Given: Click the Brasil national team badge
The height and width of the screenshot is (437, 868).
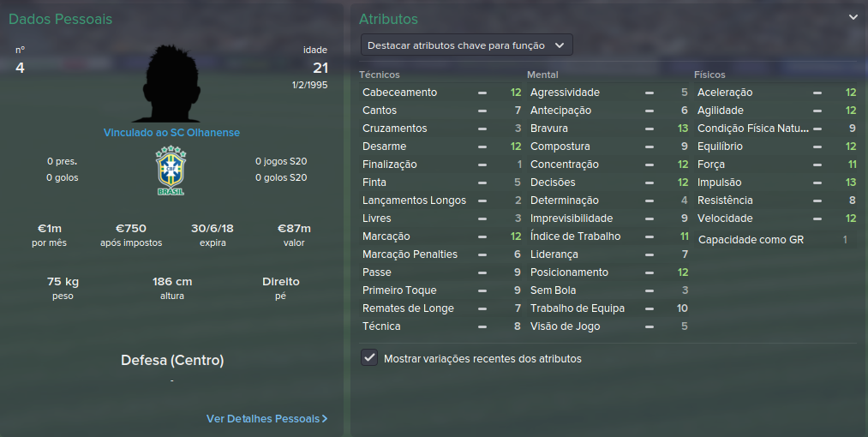Looking at the screenshot, I should point(171,171).
